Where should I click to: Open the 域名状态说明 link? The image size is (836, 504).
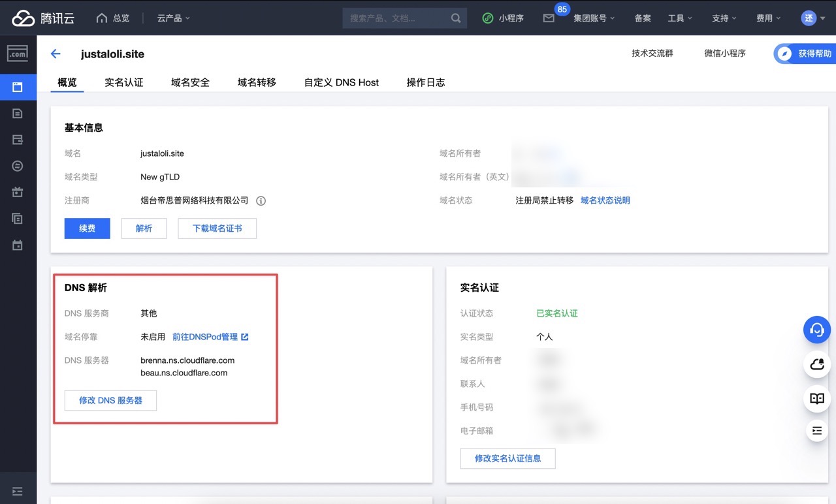click(605, 200)
